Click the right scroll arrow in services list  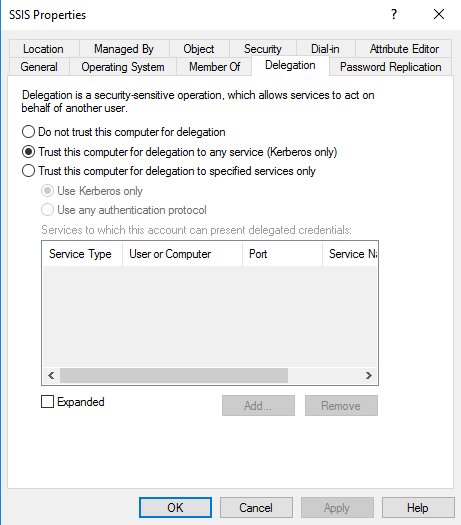pyautogui.click(x=369, y=375)
